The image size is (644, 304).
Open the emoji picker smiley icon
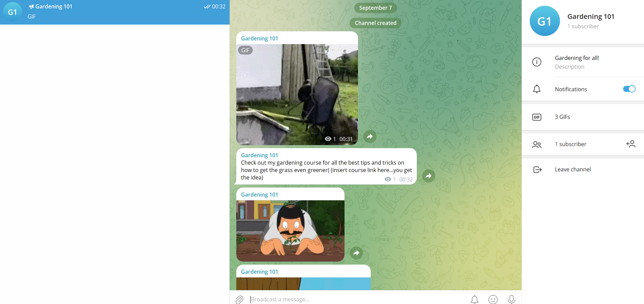[x=493, y=299]
